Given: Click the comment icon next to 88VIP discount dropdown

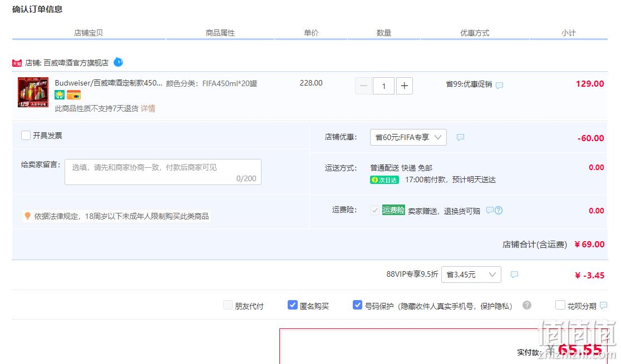Looking at the screenshot, I should click(x=515, y=275).
